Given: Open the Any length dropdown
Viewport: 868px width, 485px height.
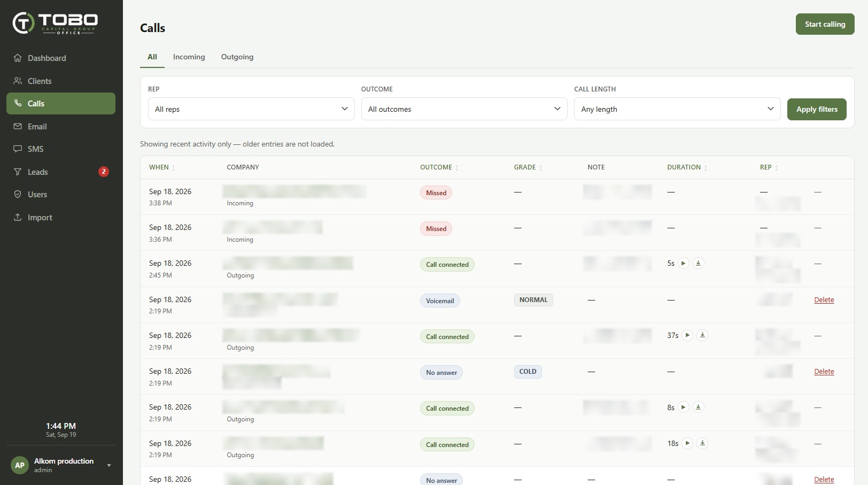Looking at the screenshot, I should click(x=677, y=109).
